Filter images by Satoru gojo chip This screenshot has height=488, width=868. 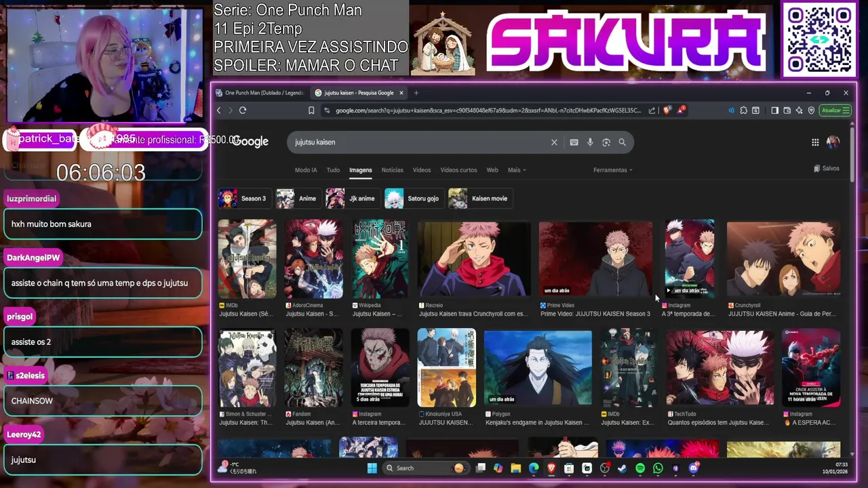pos(414,199)
